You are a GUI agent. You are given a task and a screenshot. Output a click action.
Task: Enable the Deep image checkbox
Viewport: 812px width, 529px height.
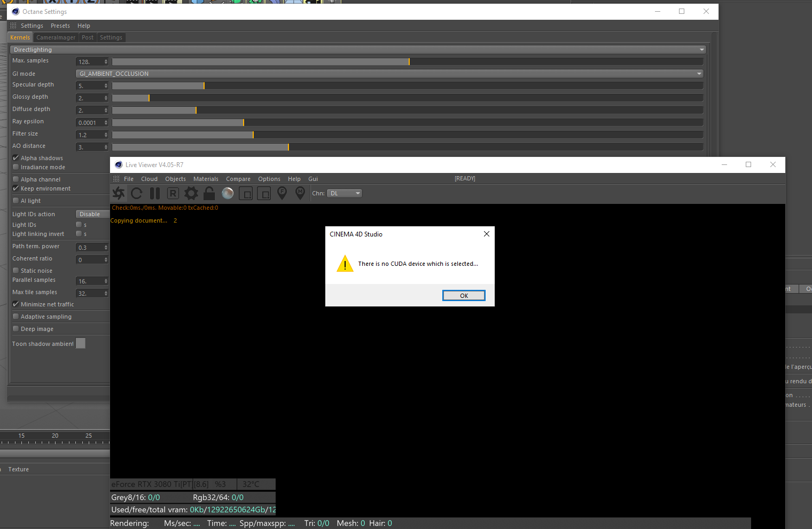[x=16, y=329]
